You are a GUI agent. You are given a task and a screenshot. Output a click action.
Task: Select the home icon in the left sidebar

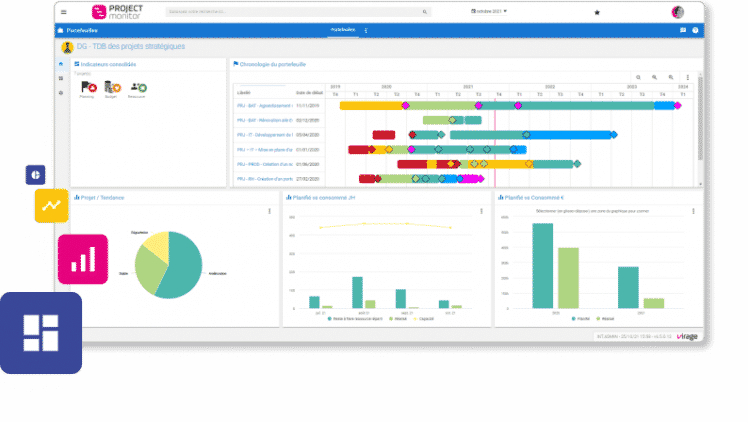61,64
